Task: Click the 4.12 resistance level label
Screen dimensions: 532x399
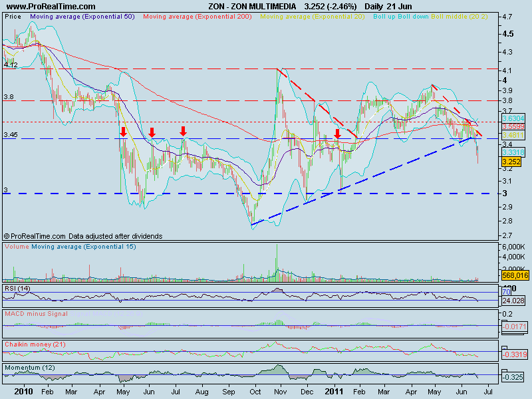Action: coord(11,65)
